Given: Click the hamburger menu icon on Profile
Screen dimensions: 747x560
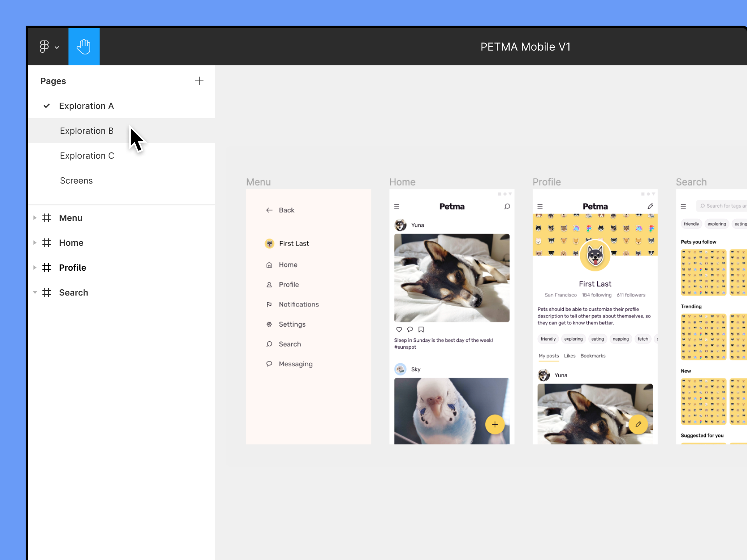Looking at the screenshot, I should click(540, 206).
